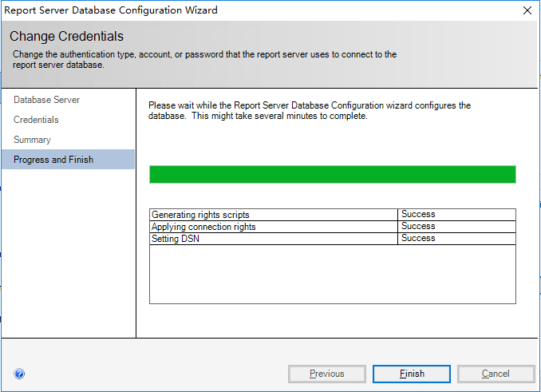The height and width of the screenshot is (392, 541).
Task: Click 'Applying connection rights' row text
Action: click(203, 227)
